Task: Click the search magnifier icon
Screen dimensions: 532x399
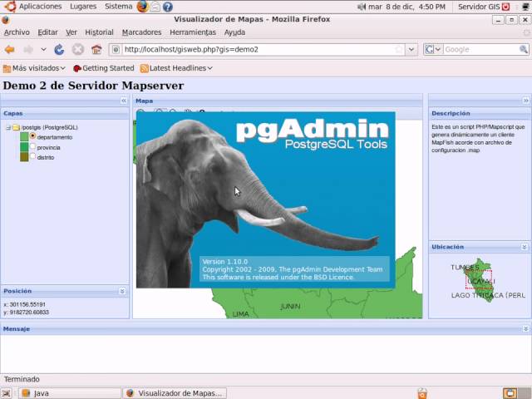Action: point(524,50)
